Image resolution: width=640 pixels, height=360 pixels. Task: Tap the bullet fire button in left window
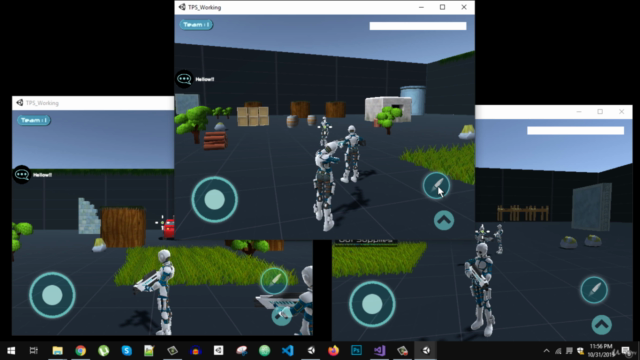coord(274,280)
